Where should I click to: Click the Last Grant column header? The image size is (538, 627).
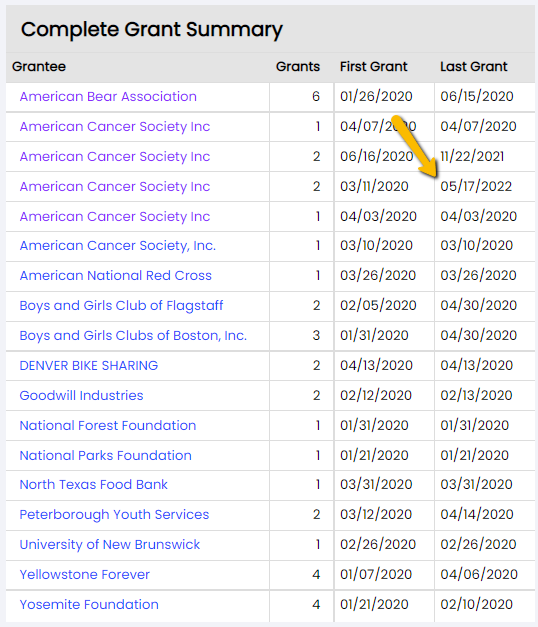[x=474, y=66]
